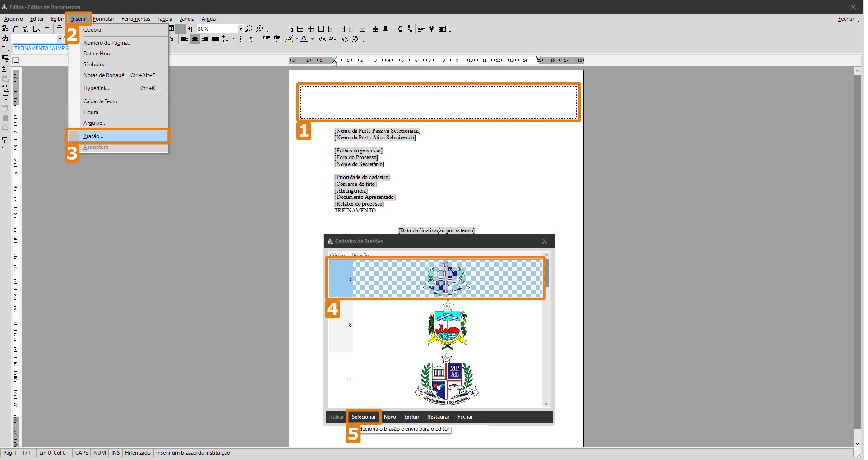The image size is (868, 460).
Task: Click the document vertical scrollbar down arrow
Action: coord(857,444)
